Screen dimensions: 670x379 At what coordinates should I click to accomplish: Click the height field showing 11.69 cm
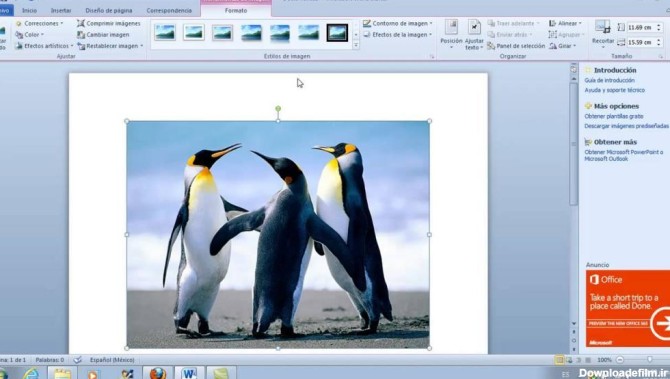coord(641,27)
